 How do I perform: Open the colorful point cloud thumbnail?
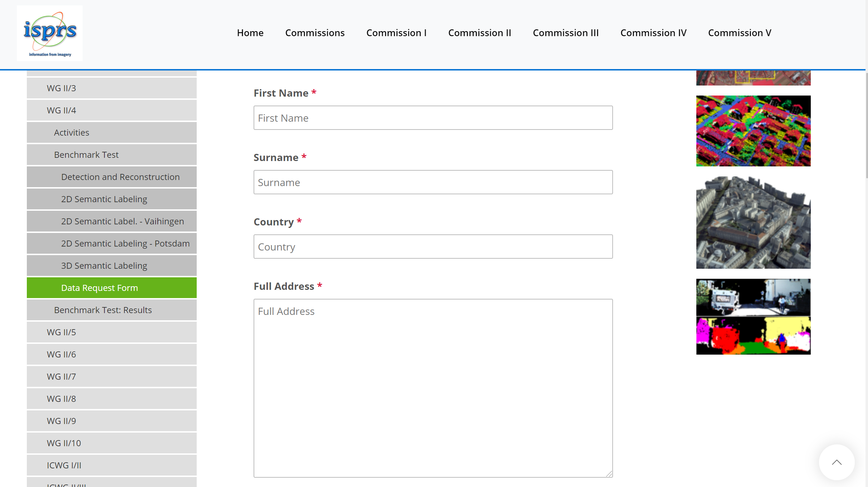coord(753,131)
